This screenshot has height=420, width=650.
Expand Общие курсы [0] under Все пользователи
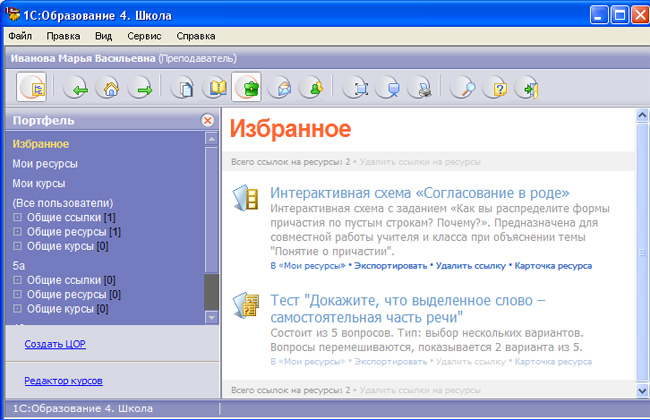[x=17, y=246]
